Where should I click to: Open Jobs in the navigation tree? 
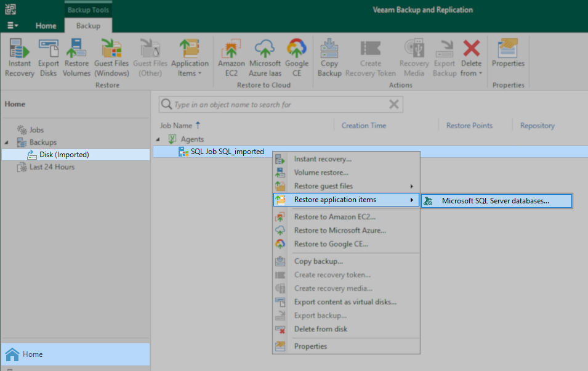pos(36,130)
